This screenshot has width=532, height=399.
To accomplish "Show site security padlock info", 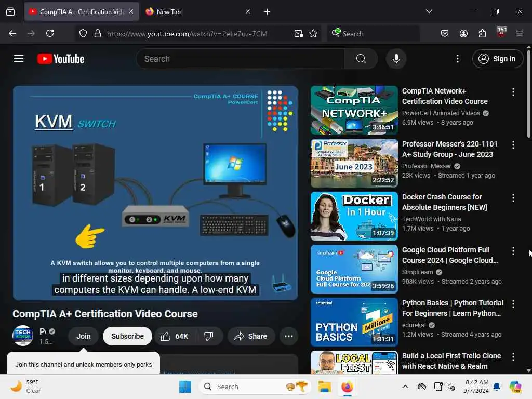I will [x=98, y=33].
